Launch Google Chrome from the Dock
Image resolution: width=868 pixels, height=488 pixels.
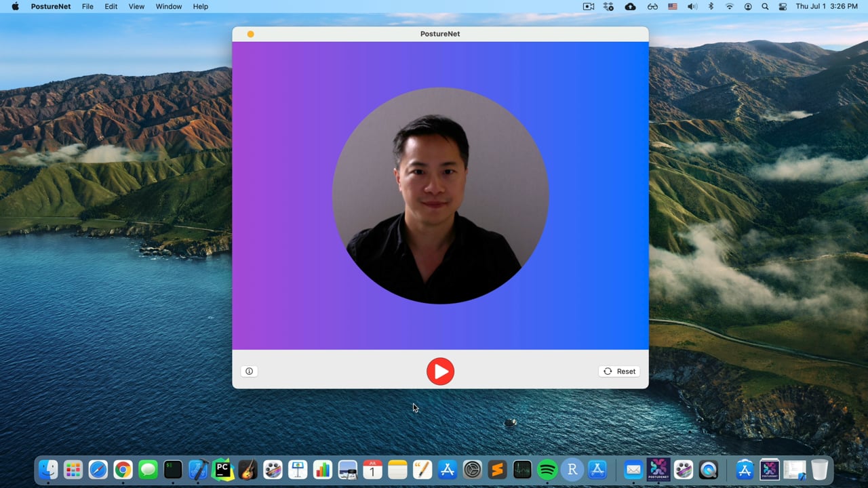tap(122, 469)
